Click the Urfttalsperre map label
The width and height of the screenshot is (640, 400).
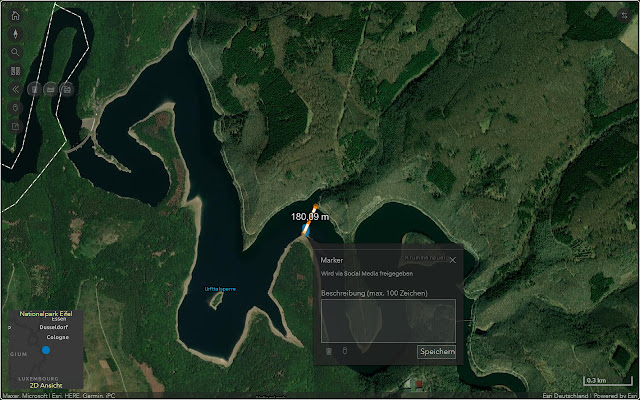tap(220, 289)
